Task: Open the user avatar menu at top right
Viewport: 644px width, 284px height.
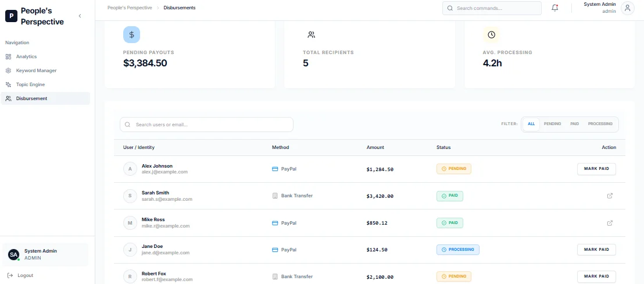Action: click(x=627, y=8)
